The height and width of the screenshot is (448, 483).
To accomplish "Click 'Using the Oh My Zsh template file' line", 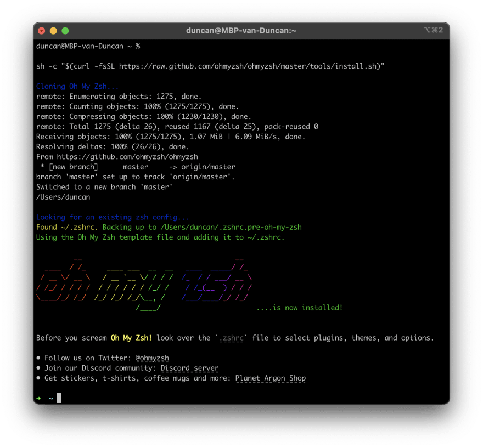I will point(160,237).
